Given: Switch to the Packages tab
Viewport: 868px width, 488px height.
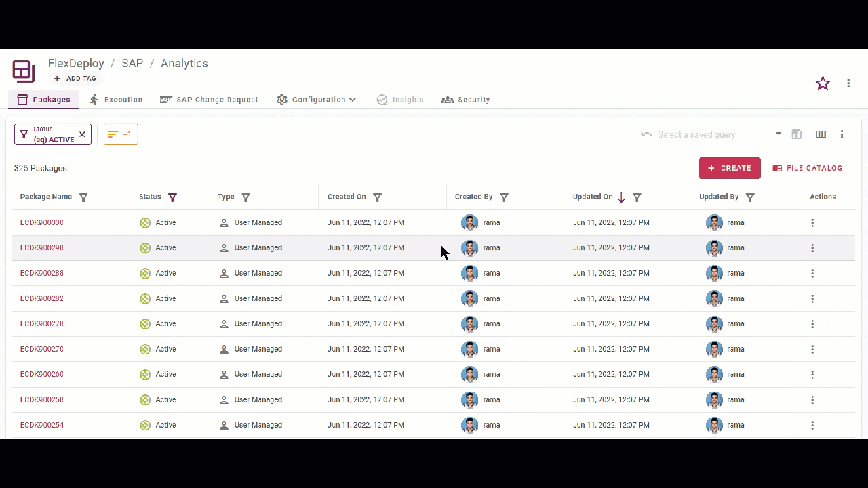Looking at the screenshot, I should click(x=44, y=100).
